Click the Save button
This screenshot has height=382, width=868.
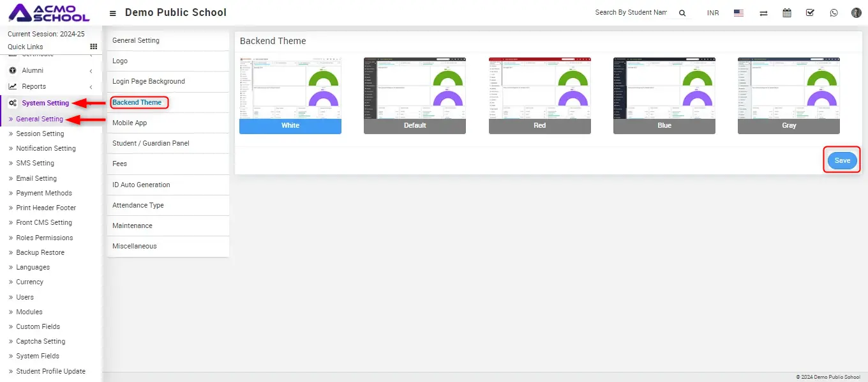842,160
